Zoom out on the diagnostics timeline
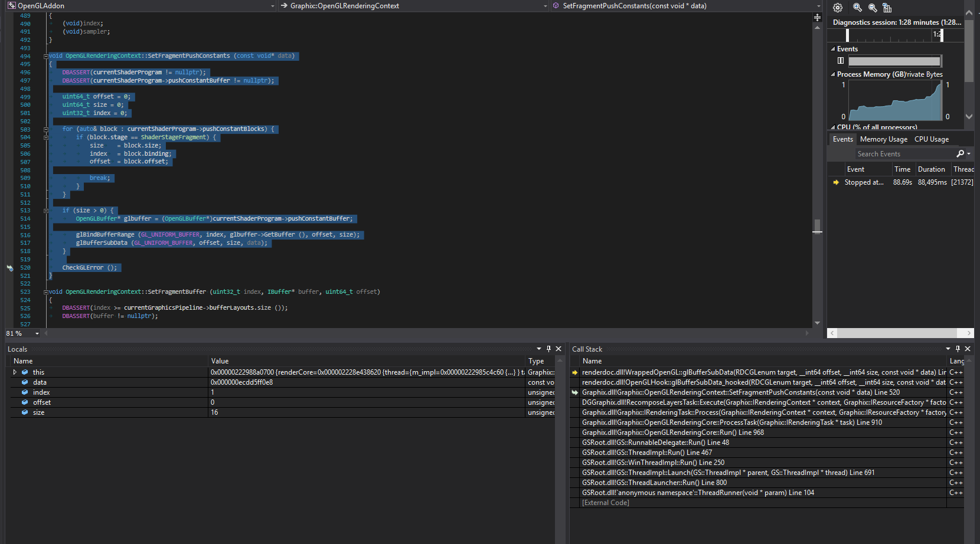 click(x=872, y=8)
